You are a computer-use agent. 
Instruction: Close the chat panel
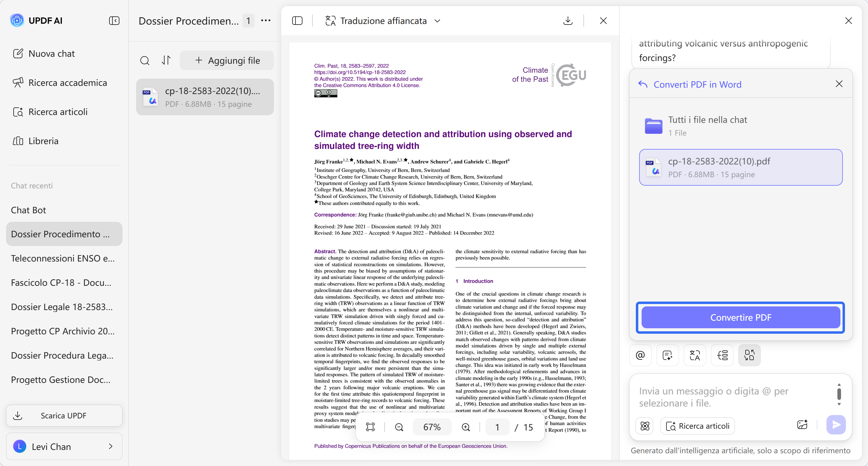pos(848,21)
